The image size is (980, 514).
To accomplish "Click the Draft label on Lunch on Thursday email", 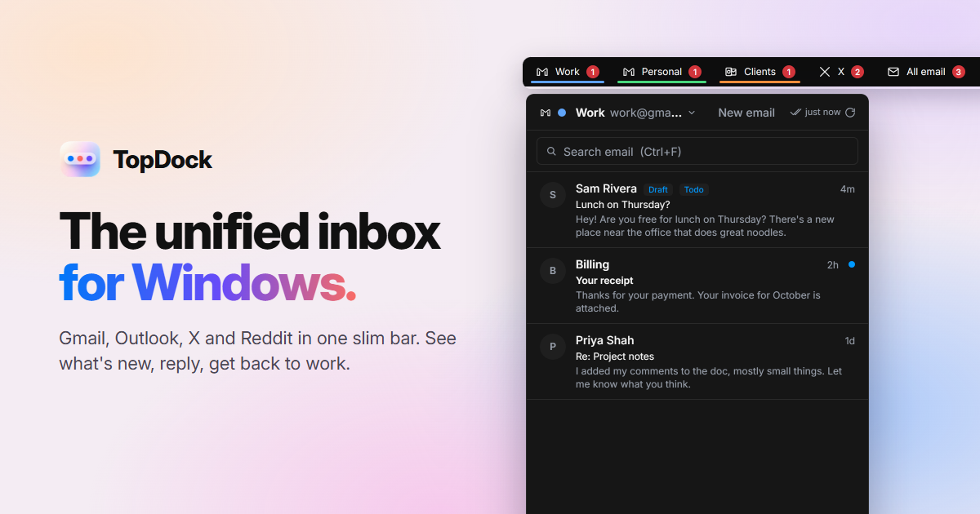I will point(658,189).
